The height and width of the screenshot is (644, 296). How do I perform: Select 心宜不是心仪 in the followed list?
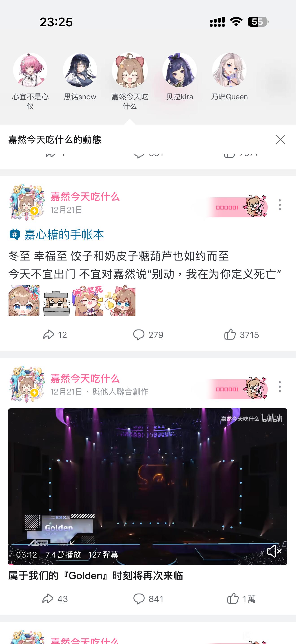[x=30, y=81]
